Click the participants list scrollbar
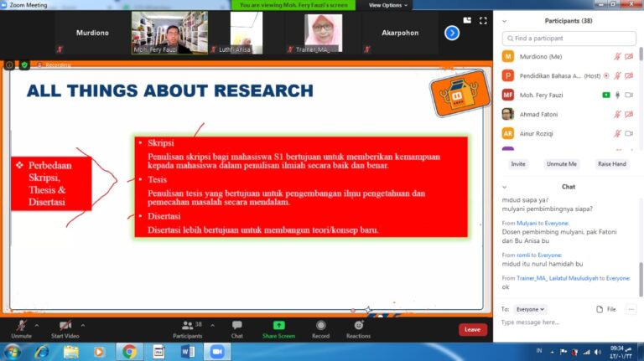 (x=641, y=54)
